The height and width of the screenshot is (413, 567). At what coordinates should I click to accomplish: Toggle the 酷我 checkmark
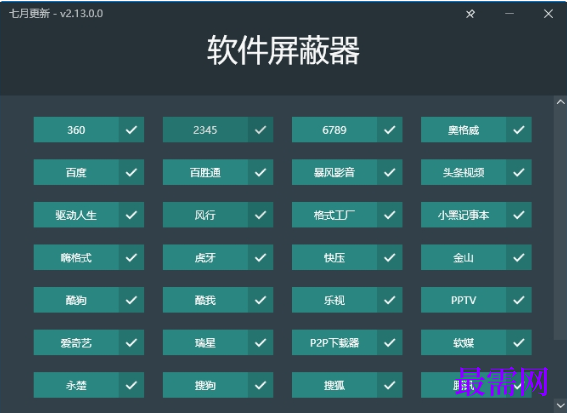tap(260, 300)
